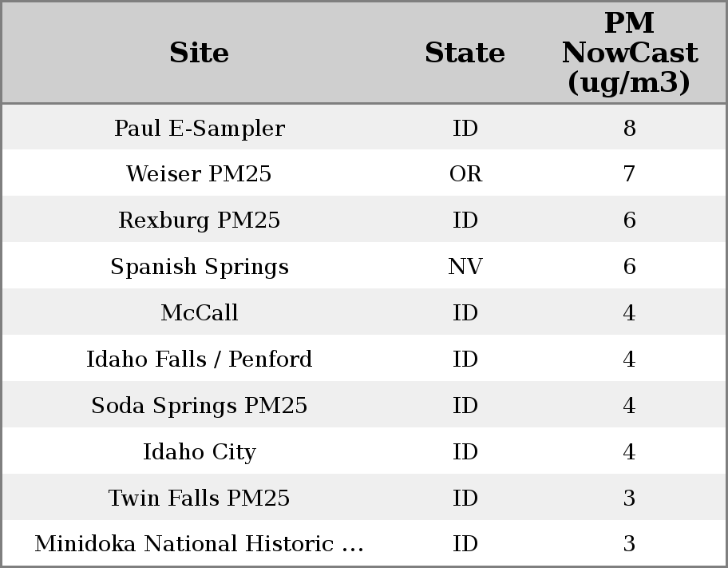
Task: Click Idaho Falls / Penford site name
Action: pos(199,359)
